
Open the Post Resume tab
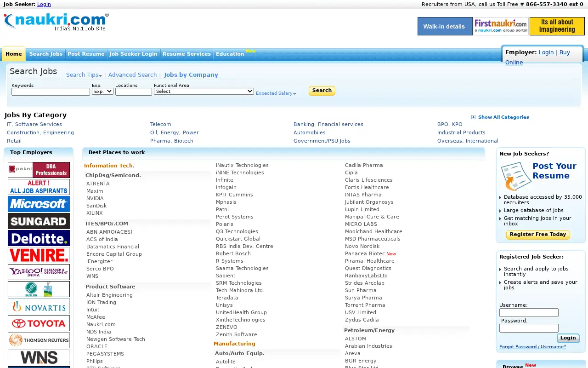86,54
